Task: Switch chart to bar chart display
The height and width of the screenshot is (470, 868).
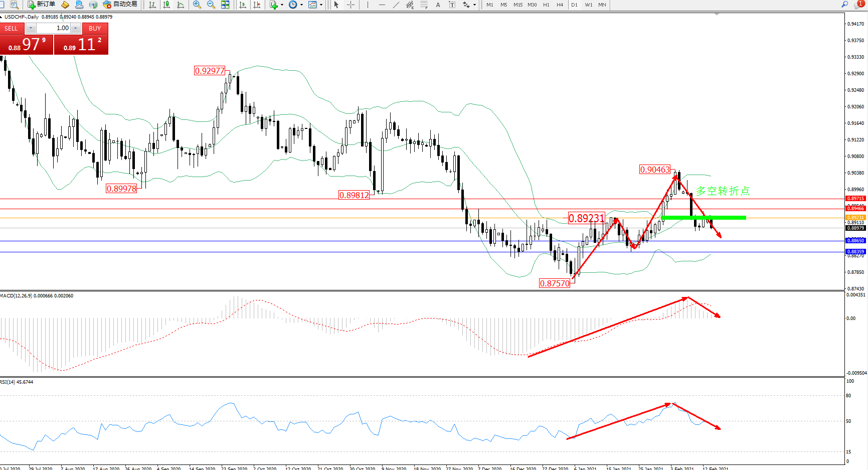Action: coord(152,5)
